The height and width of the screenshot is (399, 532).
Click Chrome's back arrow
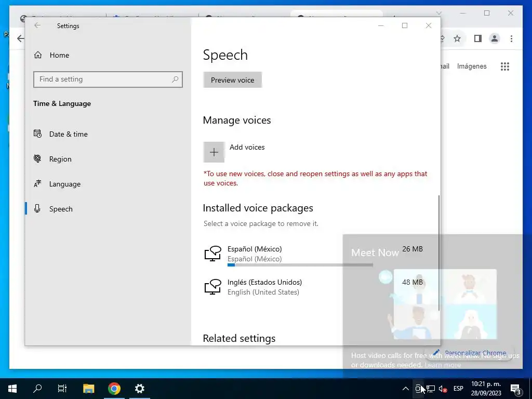[21, 38]
